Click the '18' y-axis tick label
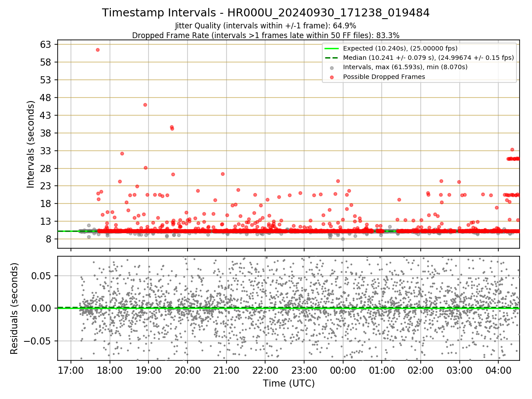Viewport: 532px width, 399px height. click(46, 204)
